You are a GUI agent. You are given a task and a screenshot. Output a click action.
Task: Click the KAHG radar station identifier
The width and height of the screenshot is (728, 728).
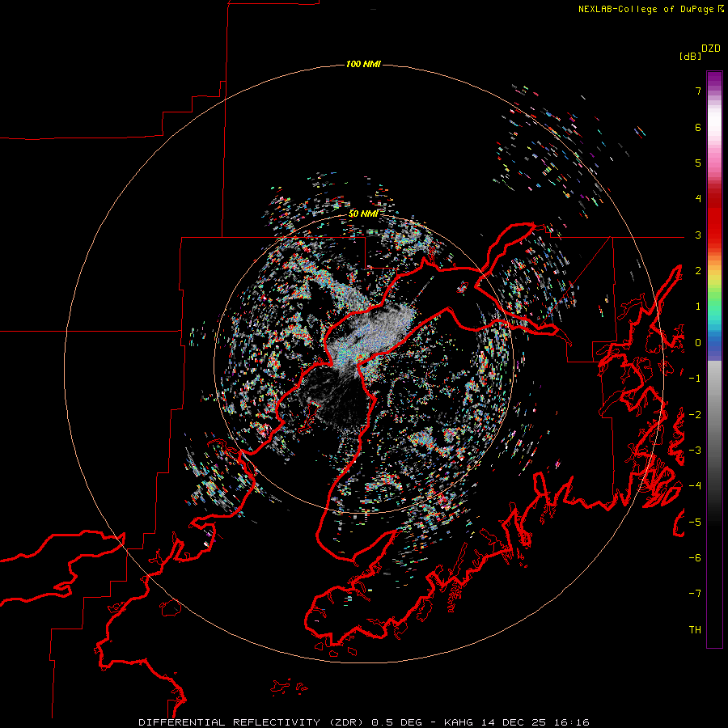click(x=459, y=722)
